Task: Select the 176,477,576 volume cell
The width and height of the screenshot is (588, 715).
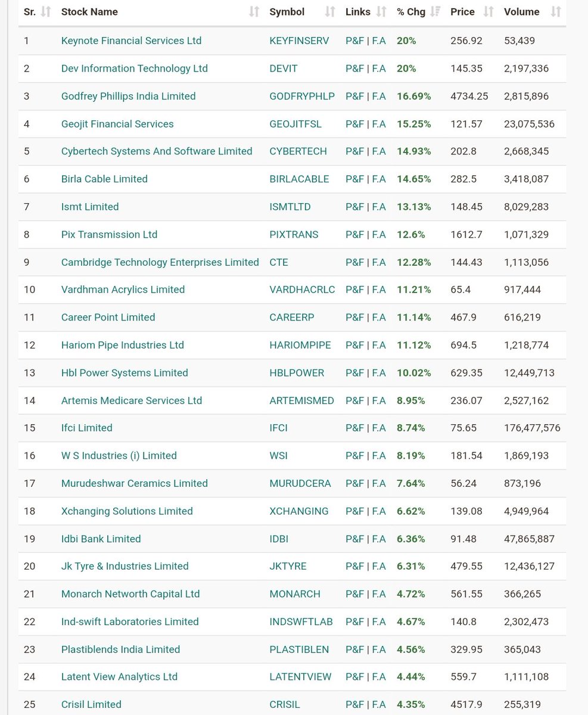Action: [x=532, y=428]
